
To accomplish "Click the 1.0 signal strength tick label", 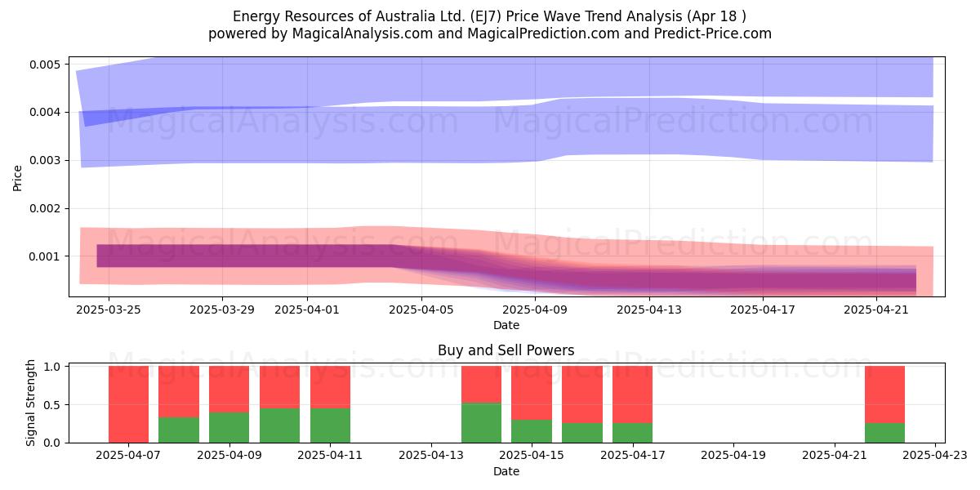I will tap(52, 367).
